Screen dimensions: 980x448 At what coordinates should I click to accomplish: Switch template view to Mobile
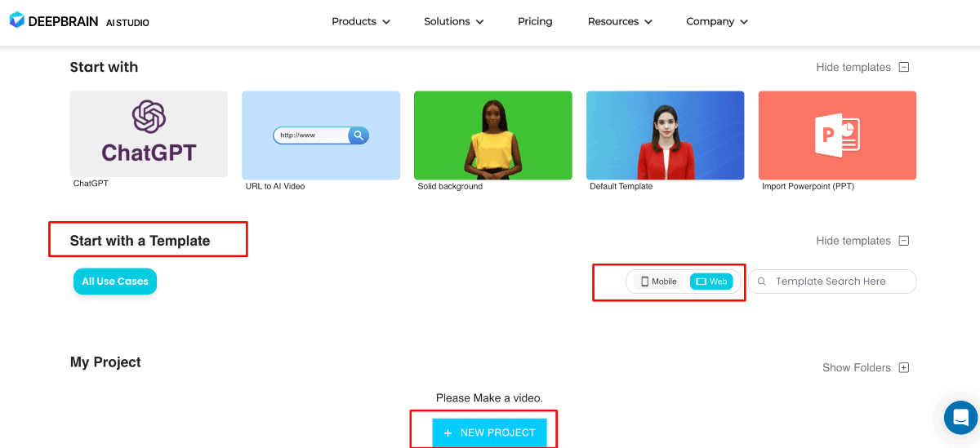coord(658,282)
